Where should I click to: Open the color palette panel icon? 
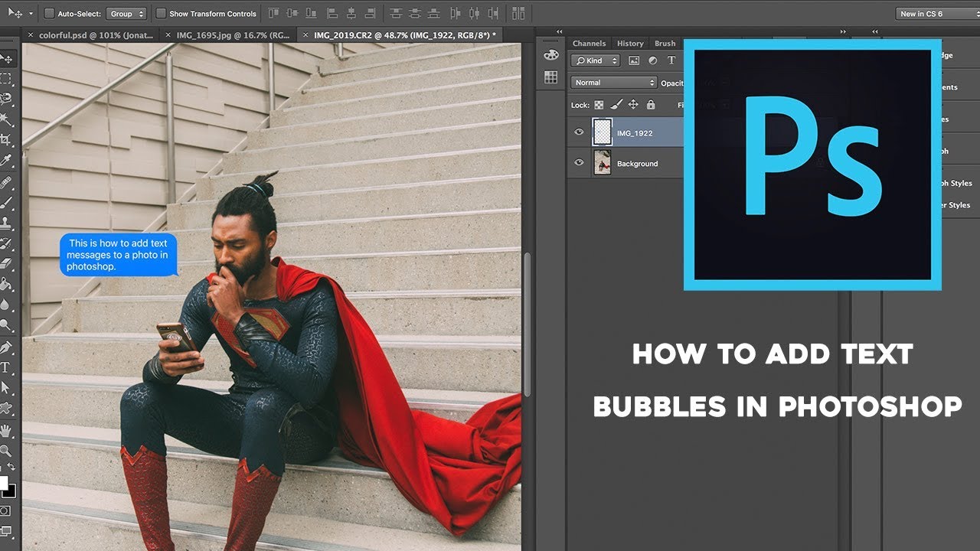point(550,56)
